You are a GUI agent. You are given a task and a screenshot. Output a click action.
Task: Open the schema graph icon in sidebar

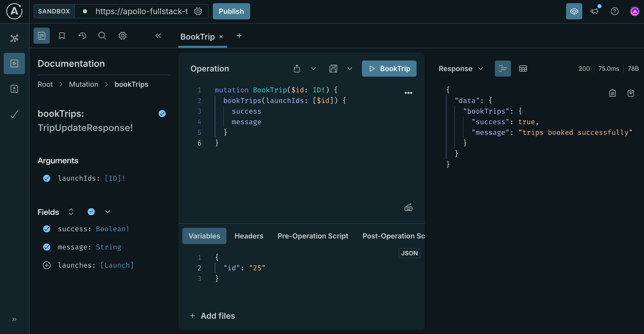pos(14,38)
